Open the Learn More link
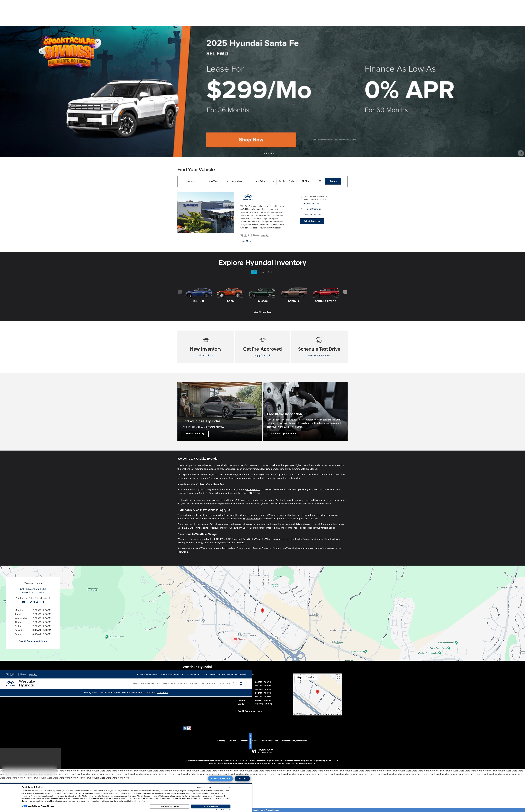This screenshot has height=812, width=525. point(245,241)
